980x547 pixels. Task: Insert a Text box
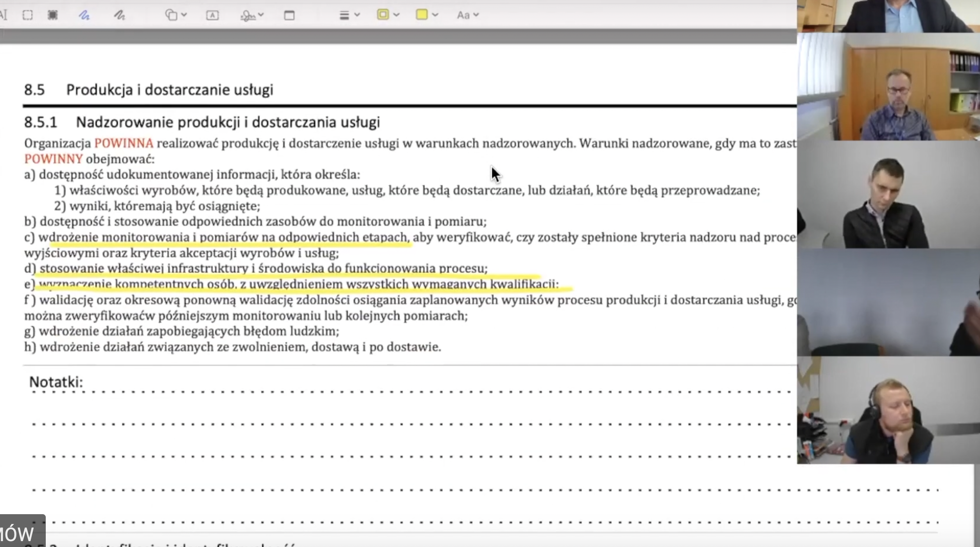[x=212, y=15]
